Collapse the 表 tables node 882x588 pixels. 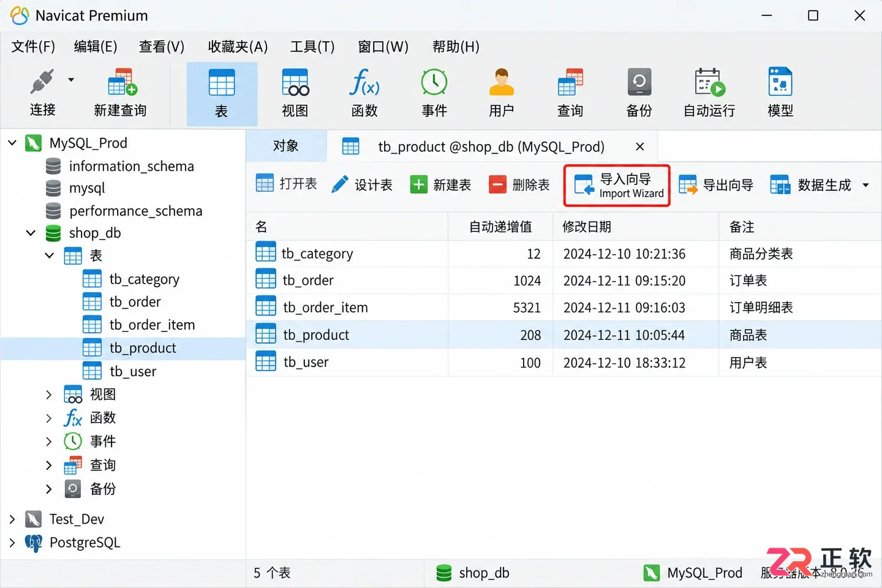[x=50, y=255]
